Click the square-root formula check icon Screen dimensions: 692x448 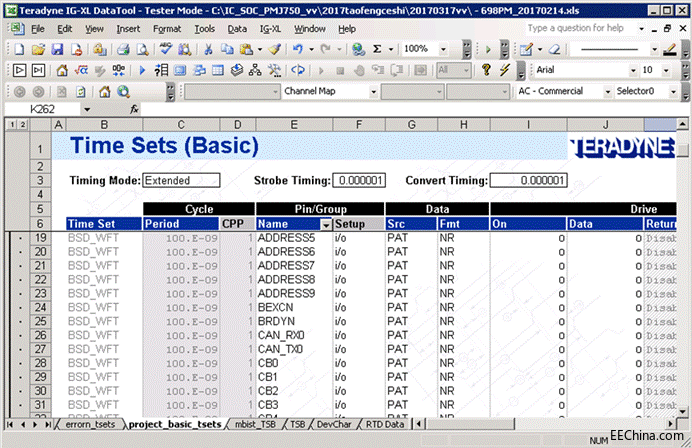pyautogui.click(x=81, y=70)
